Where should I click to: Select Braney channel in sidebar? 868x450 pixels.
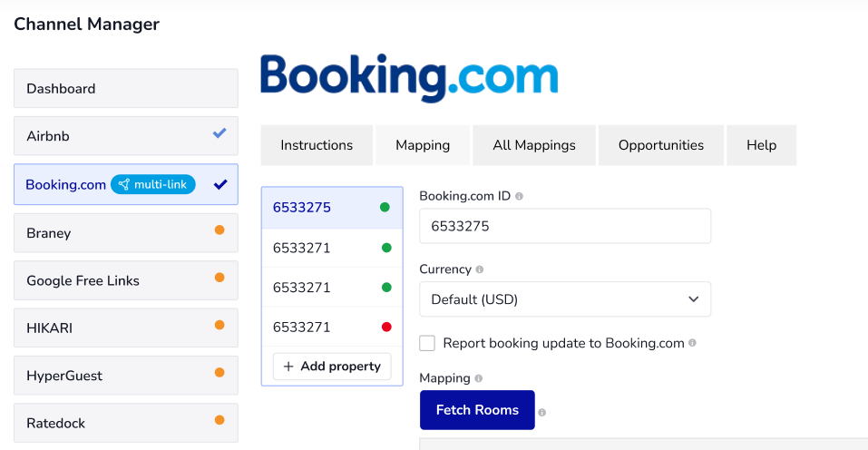click(x=126, y=233)
